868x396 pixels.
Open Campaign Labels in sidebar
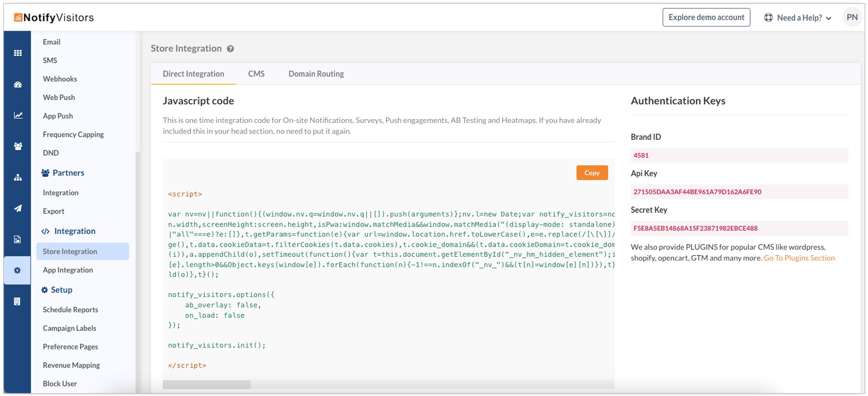click(x=69, y=328)
